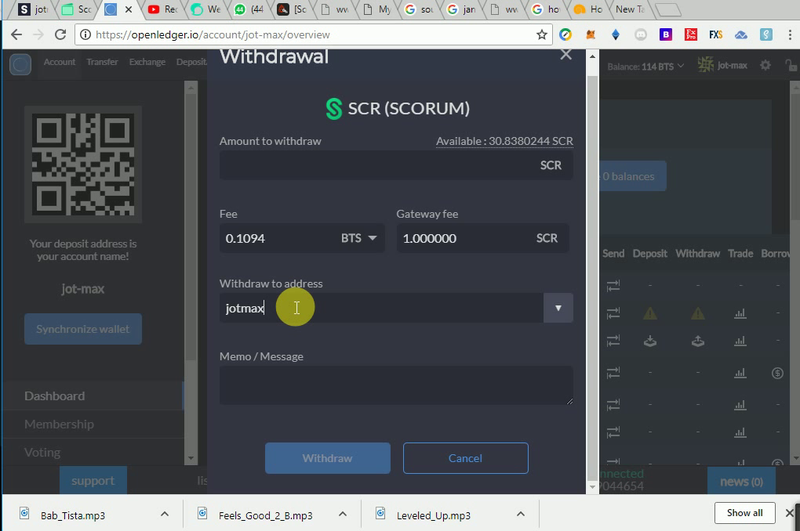This screenshot has width=800, height=531.
Task: Open the BTS fee asset dropdown
Action: click(x=359, y=238)
